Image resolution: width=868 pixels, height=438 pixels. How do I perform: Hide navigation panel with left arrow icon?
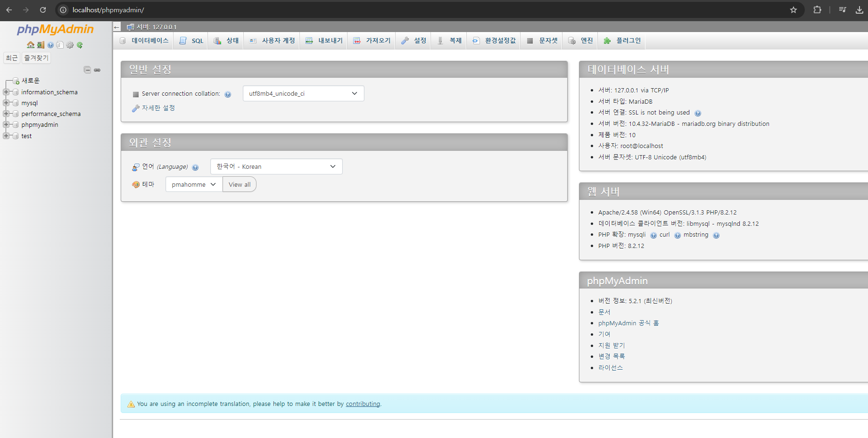[x=117, y=27]
